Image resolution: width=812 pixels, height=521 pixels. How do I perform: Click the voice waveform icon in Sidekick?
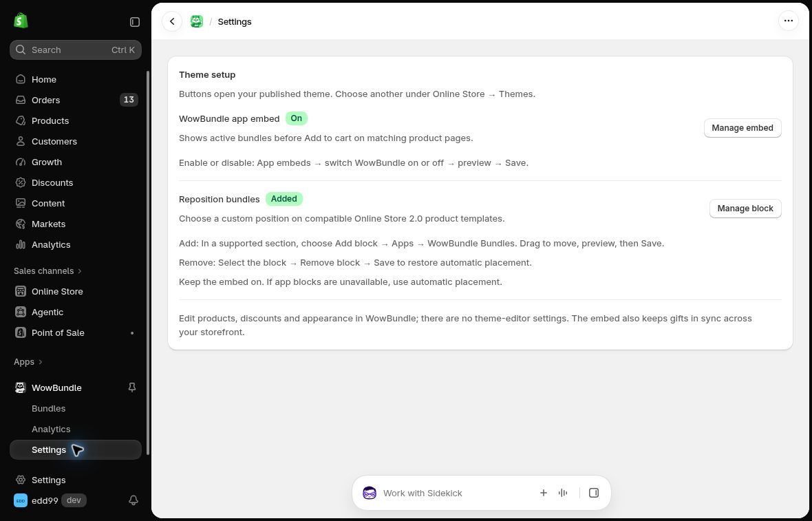point(563,493)
